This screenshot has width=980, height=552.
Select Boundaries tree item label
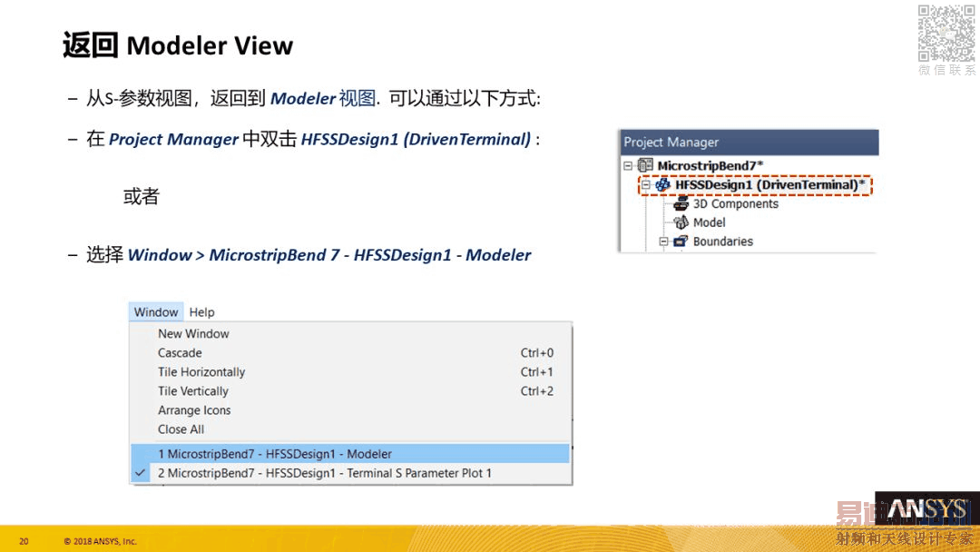point(723,241)
